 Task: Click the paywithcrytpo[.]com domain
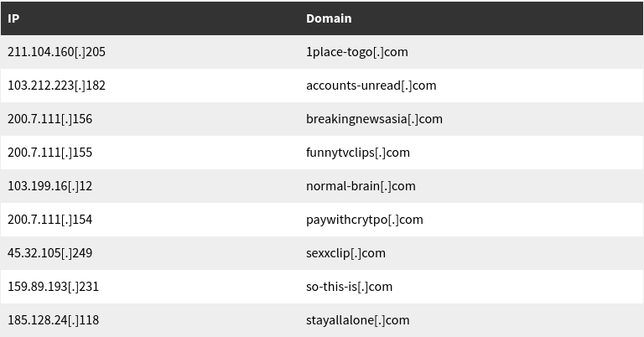coord(364,220)
